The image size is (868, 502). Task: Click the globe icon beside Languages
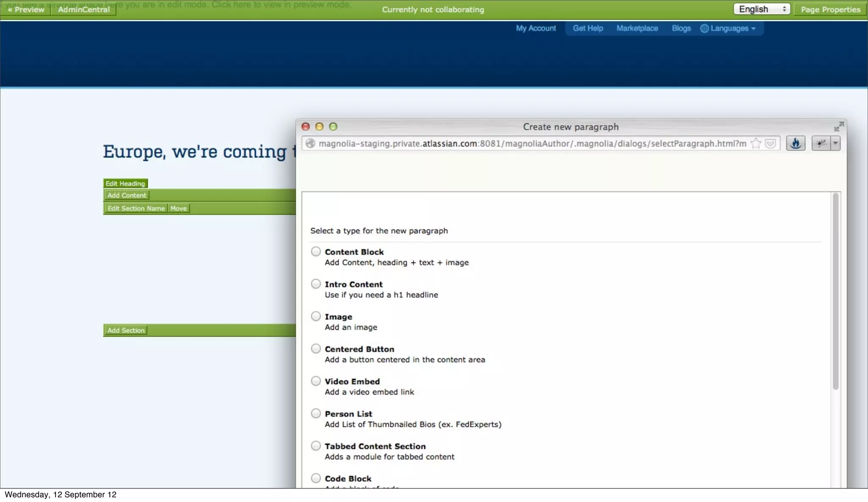pyautogui.click(x=704, y=28)
